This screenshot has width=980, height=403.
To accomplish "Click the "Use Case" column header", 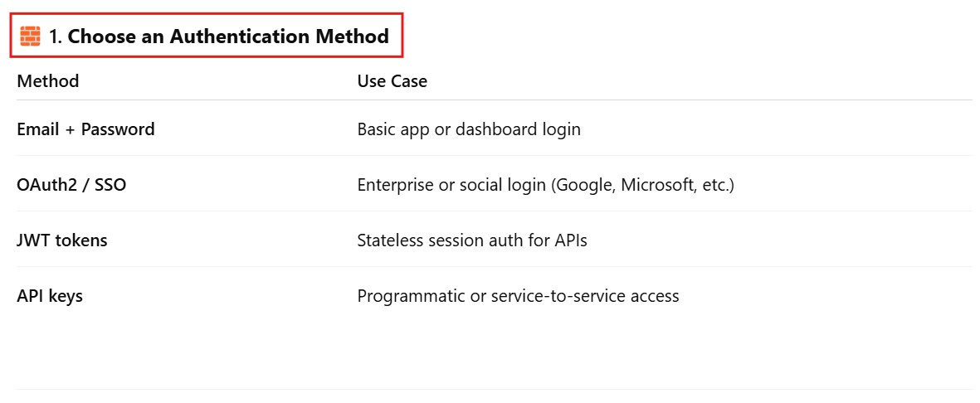I will (392, 81).
